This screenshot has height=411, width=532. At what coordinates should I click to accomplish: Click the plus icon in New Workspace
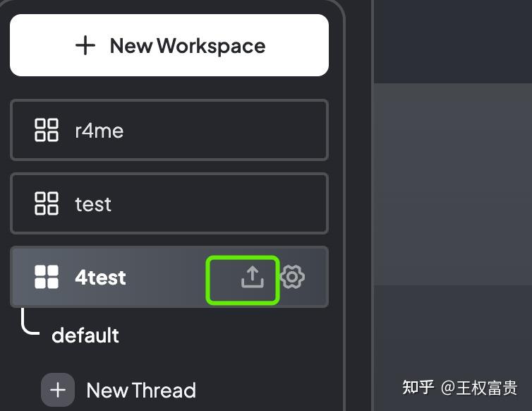coord(85,45)
